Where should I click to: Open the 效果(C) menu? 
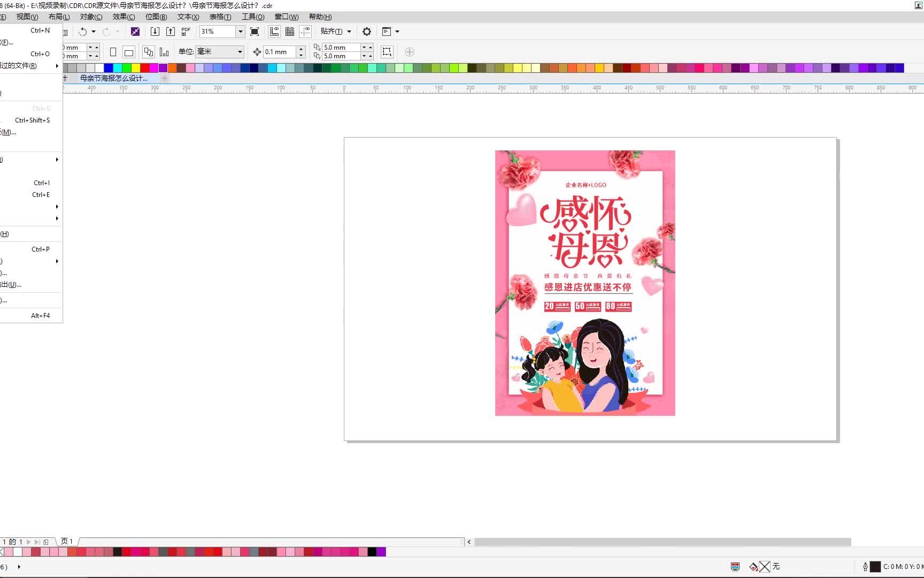click(x=124, y=17)
